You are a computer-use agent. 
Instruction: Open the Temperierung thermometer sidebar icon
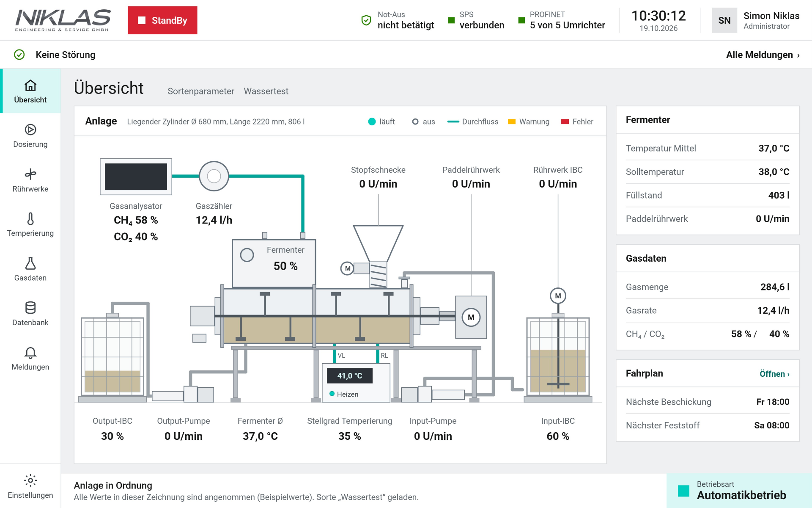[30, 219]
